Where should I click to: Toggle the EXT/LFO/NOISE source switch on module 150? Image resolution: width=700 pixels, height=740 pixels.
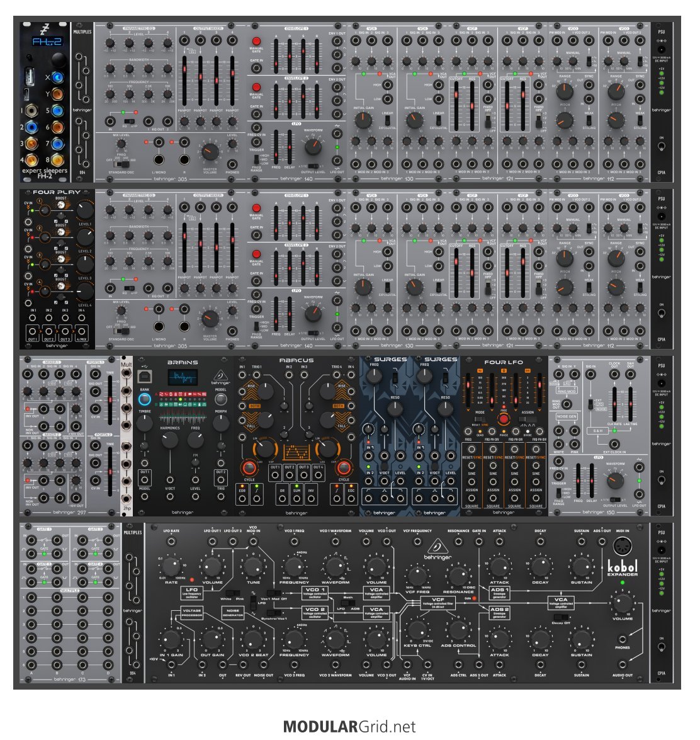(590, 404)
